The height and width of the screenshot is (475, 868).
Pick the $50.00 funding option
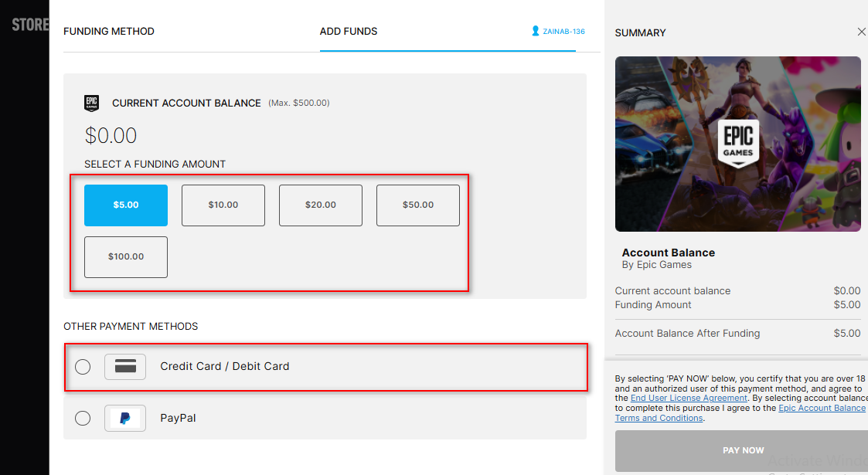coord(417,205)
